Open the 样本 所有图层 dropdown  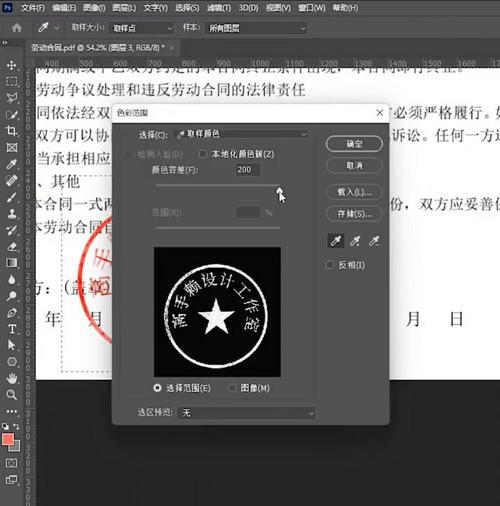256,28
